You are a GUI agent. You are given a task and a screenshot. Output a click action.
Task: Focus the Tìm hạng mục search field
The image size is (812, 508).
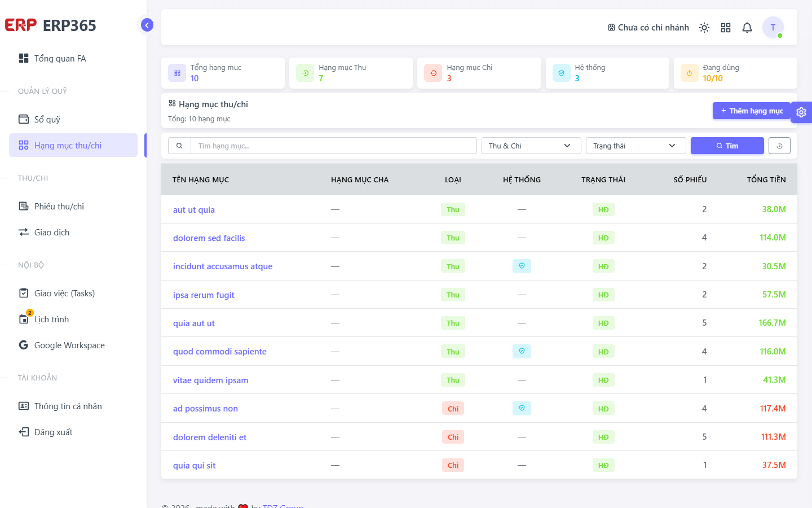coord(334,146)
